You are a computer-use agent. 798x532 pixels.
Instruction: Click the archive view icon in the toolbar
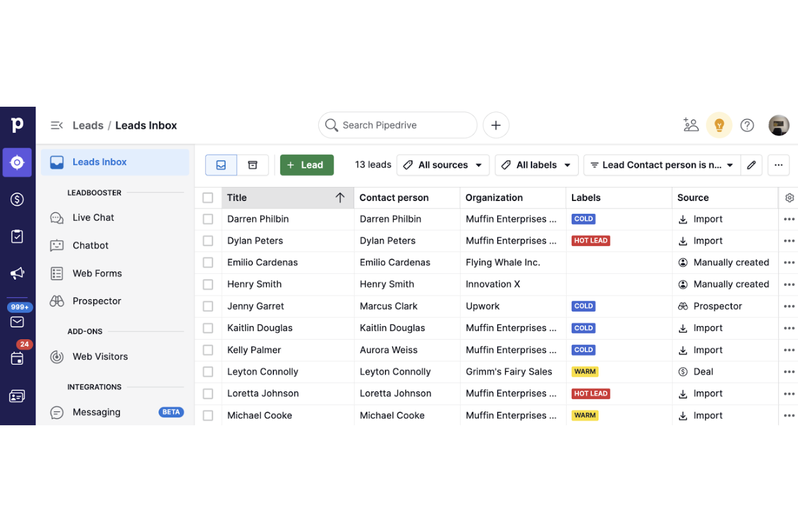tap(252, 165)
